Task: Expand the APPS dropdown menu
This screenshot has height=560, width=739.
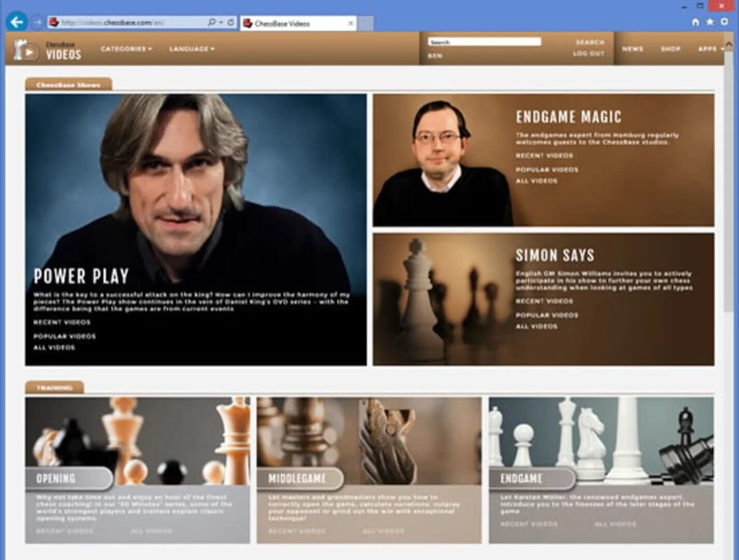Action: click(x=708, y=48)
